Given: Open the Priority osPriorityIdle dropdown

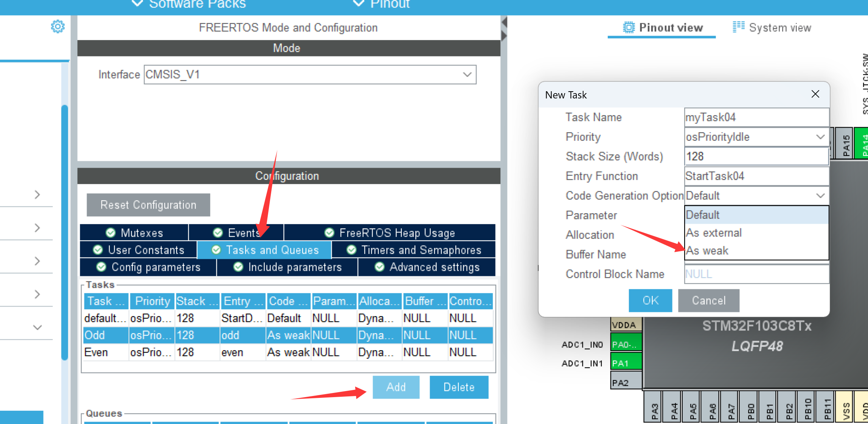Looking at the screenshot, I should pos(820,137).
